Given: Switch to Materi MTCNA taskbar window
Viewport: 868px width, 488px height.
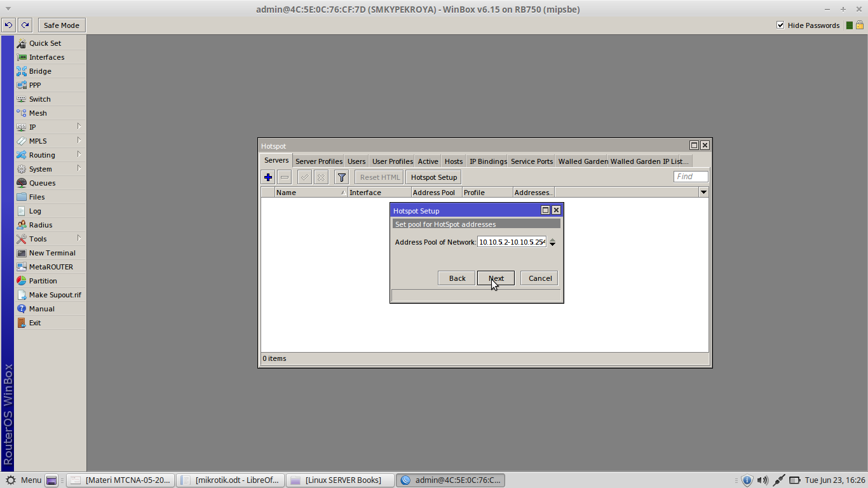Looking at the screenshot, I should click(120, 480).
